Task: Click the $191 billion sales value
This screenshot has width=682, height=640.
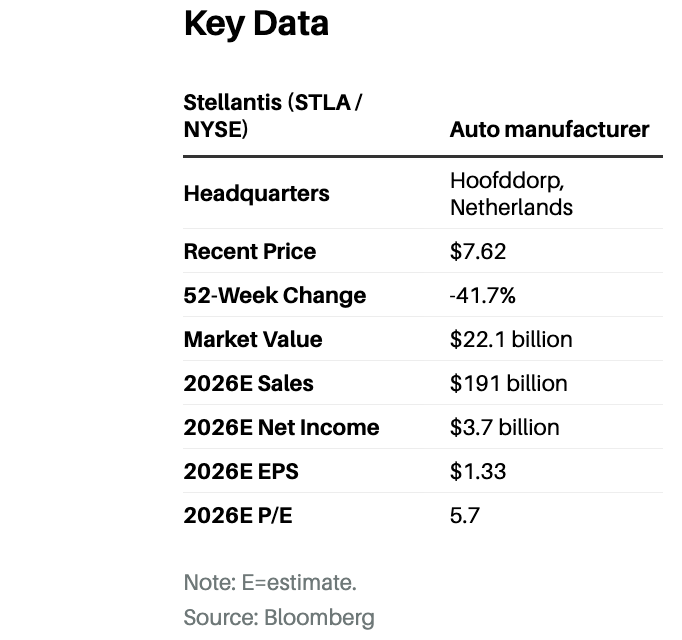Action: (x=508, y=384)
